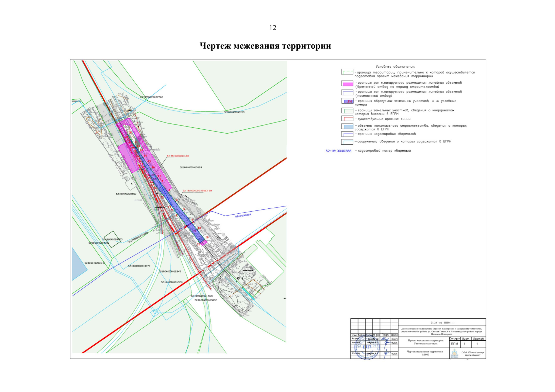Click the company logo in the title block
The image size is (555, 392).
[x=454, y=353]
